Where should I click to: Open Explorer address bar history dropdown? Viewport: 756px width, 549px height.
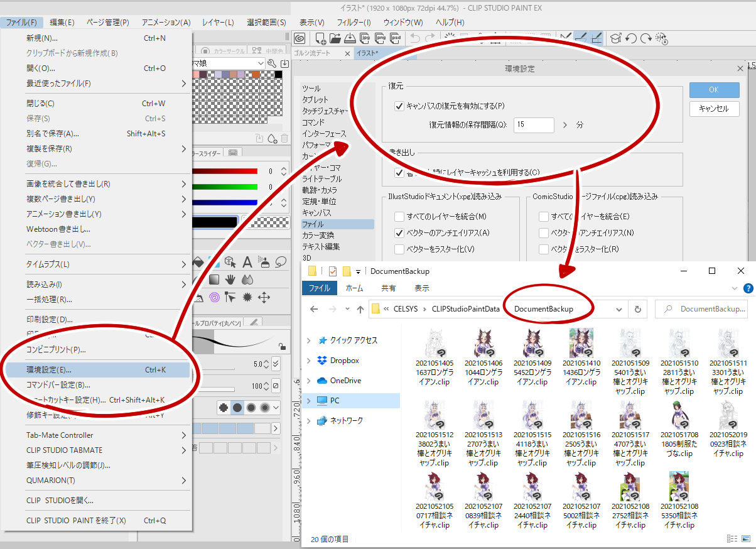619,309
